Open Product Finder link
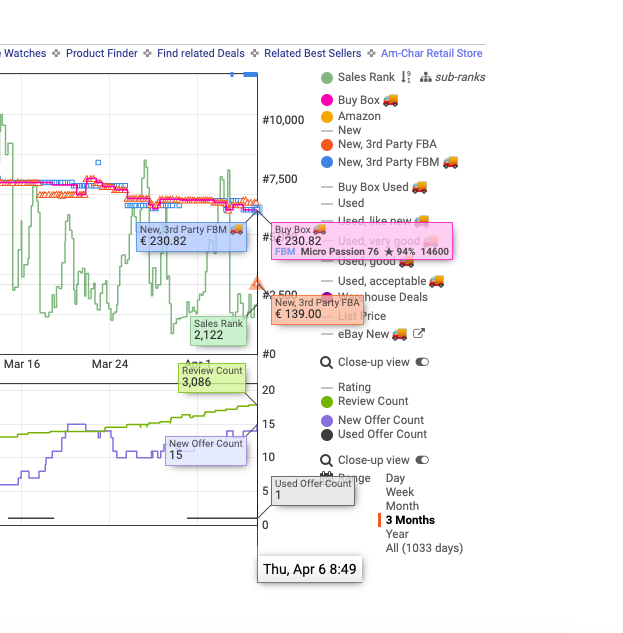Image resolution: width=623 pixels, height=633 pixels. (x=102, y=53)
